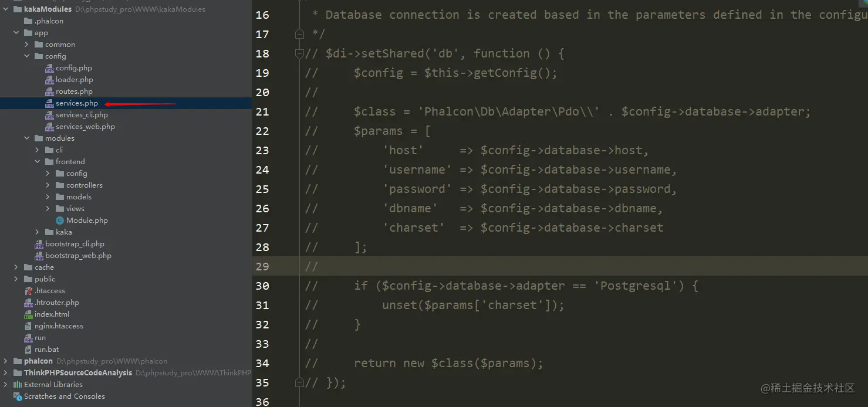Click line number 18 in gutter
The image size is (868, 407).
pyautogui.click(x=262, y=53)
